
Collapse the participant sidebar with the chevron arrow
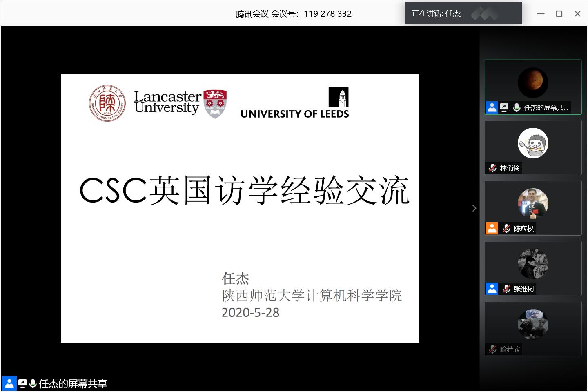coord(474,208)
